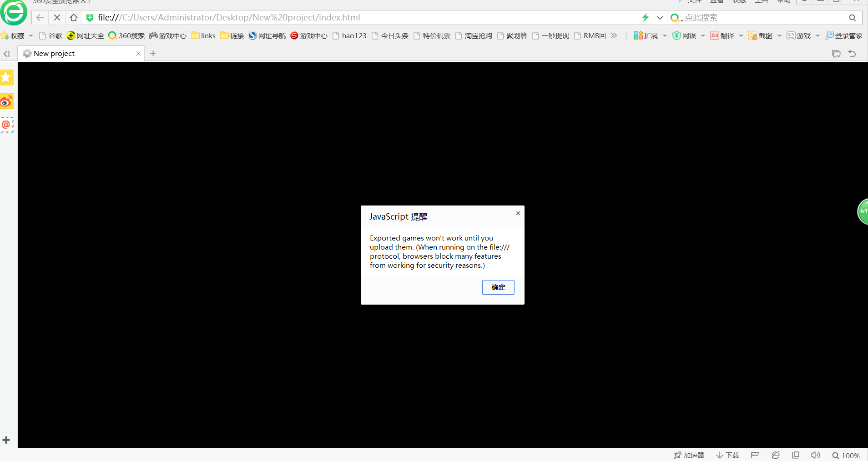Click the green 64 floating accelerator ball
Screen dimensions: 868x461
tap(863, 211)
